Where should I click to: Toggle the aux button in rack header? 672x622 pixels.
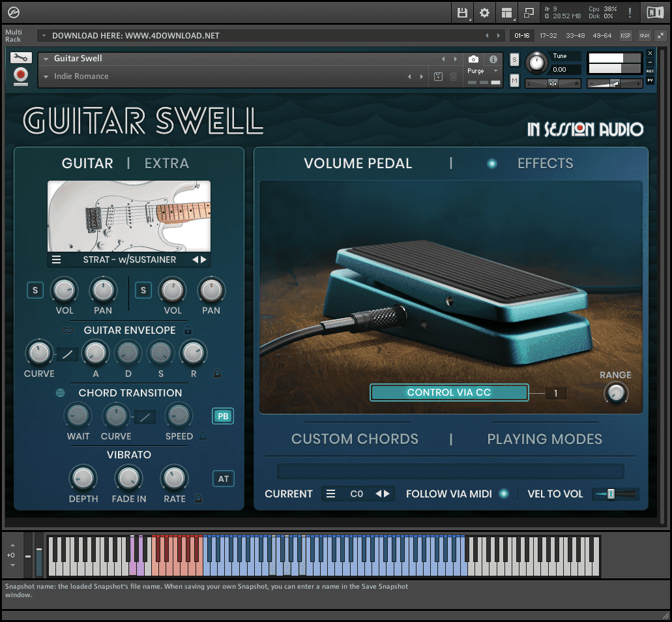645,36
